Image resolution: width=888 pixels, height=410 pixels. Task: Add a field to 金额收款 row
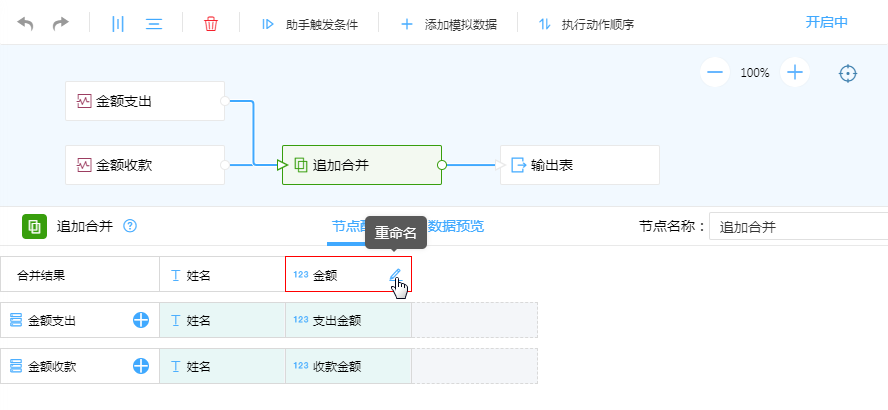tap(141, 366)
